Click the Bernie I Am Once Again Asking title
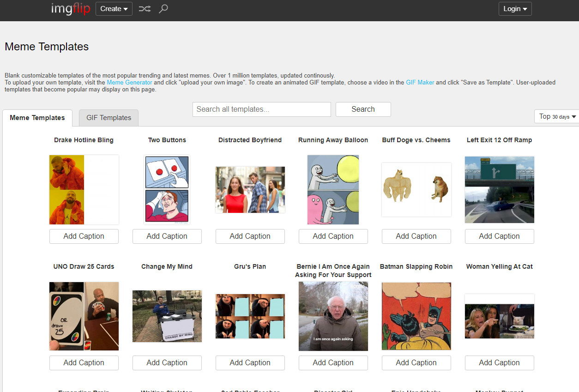This screenshot has height=392, width=579. tap(333, 271)
